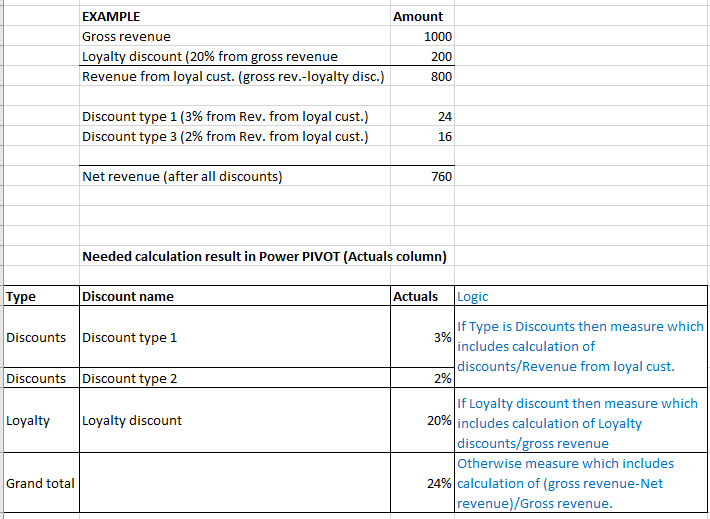This screenshot has height=519, width=710.
Task: Select Needed calculation result in Power PIVOT heading
Action: pyautogui.click(x=264, y=256)
